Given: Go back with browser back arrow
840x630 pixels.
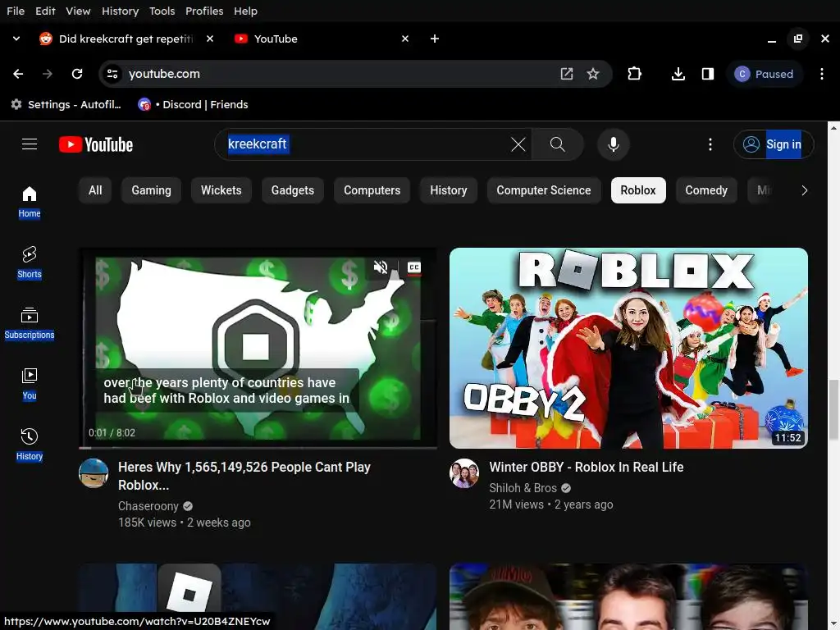Looking at the screenshot, I should tap(18, 74).
